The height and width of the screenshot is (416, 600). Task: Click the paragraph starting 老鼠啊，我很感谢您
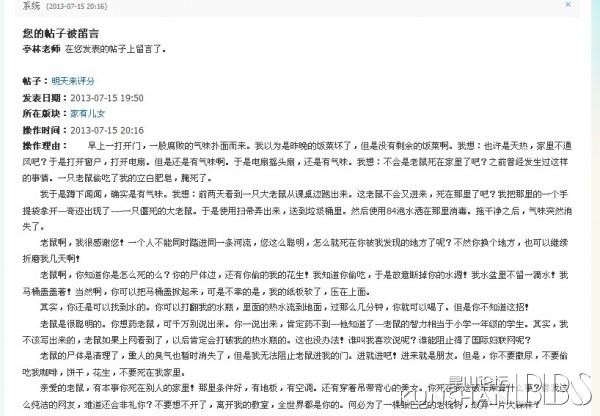tap(295, 251)
